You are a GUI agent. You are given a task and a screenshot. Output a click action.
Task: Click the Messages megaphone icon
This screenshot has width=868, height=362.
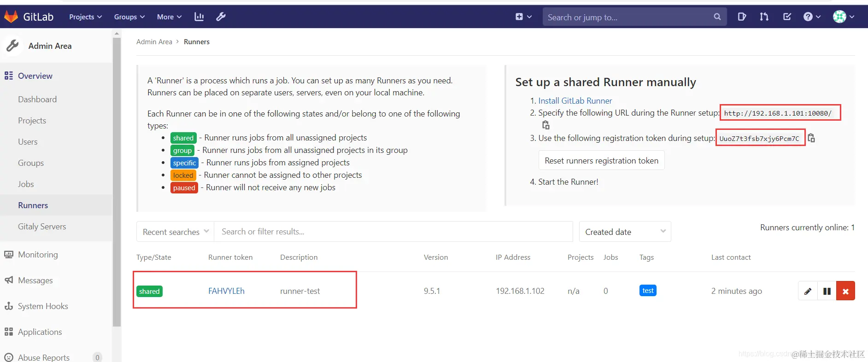[x=8, y=280]
